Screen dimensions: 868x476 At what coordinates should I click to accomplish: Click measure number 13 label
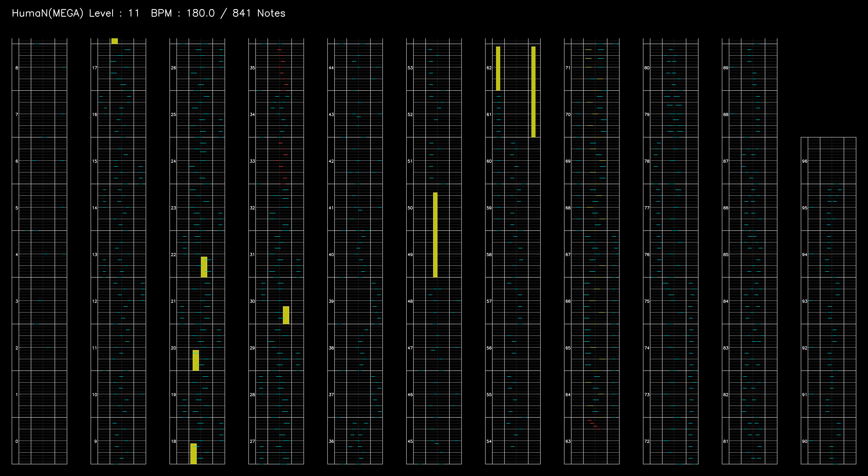pos(95,255)
